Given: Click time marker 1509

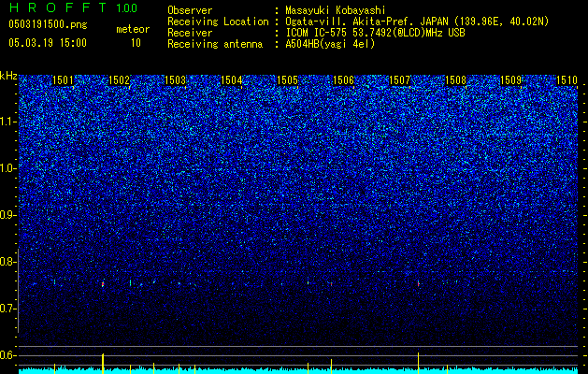Looking at the screenshot, I should tap(511, 80).
